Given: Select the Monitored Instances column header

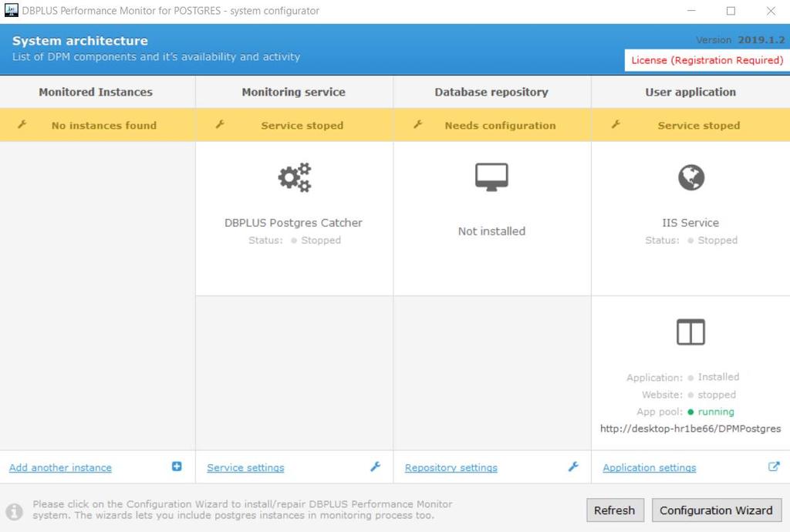Looking at the screenshot, I should tap(96, 92).
